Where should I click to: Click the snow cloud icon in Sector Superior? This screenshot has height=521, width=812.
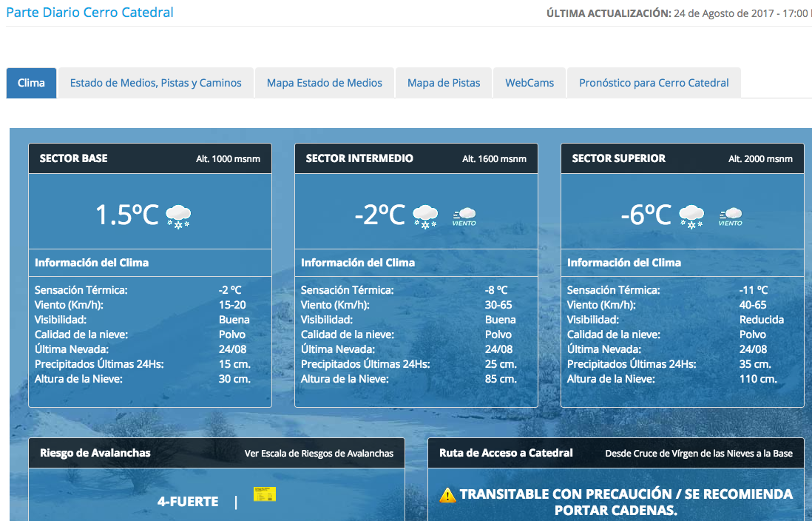[x=691, y=217]
